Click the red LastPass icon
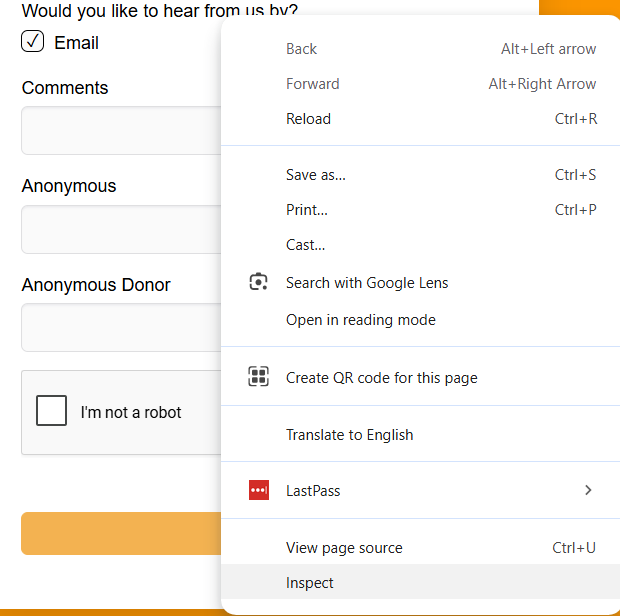The height and width of the screenshot is (616, 620). (259, 490)
